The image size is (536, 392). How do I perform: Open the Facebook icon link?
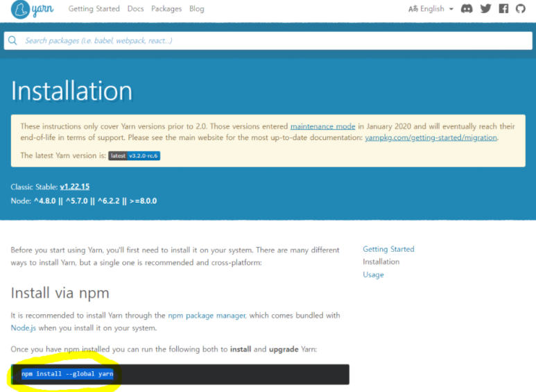(503, 8)
